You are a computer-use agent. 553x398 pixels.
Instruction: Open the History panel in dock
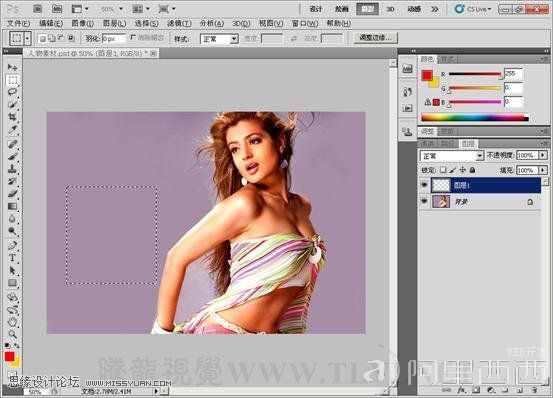click(x=407, y=92)
